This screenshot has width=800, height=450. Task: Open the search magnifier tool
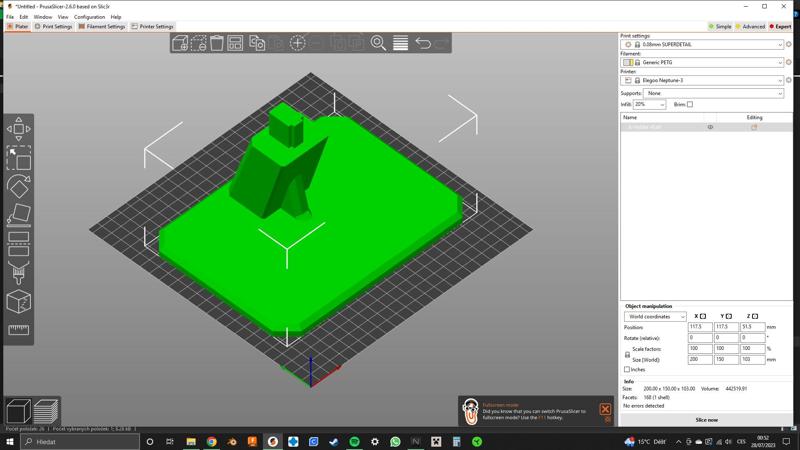378,43
